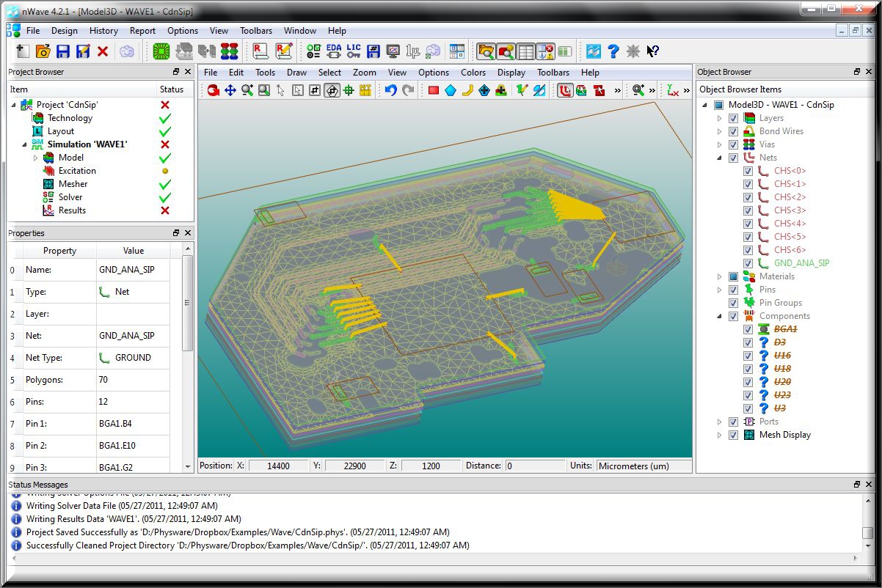Select the red rectangle draw tool
Image resolution: width=882 pixels, height=588 pixels.
pyautogui.click(x=434, y=90)
